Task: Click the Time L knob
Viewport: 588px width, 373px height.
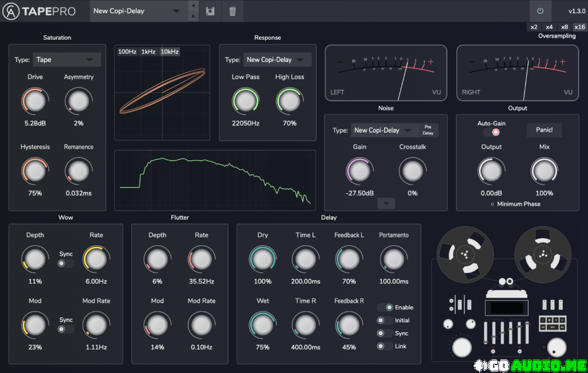Action: click(x=305, y=259)
